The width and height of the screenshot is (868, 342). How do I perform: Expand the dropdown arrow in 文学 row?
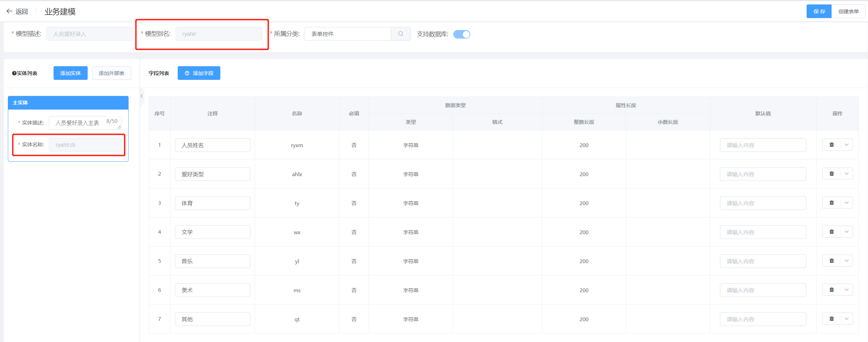click(847, 232)
